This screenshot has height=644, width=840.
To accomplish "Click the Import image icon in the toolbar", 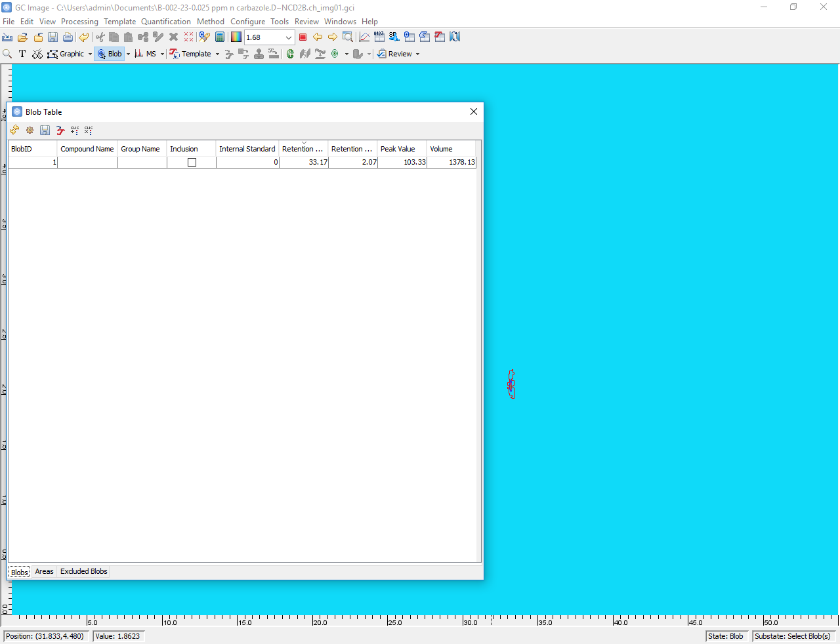I will (7, 37).
